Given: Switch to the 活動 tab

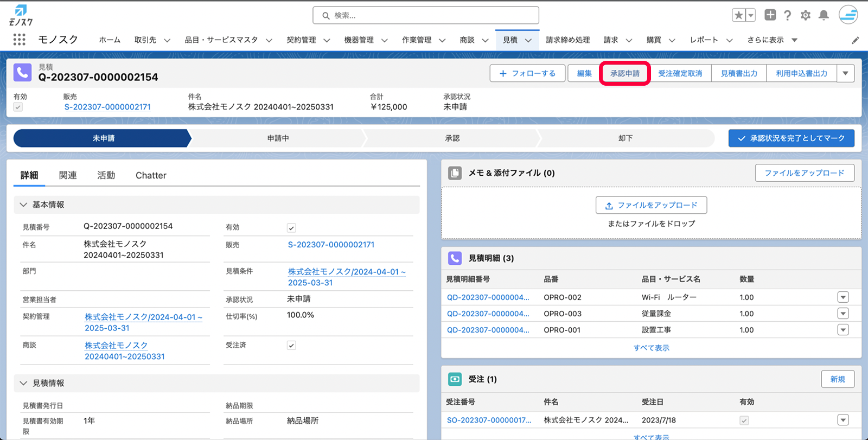Looking at the screenshot, I should point(106,175).
